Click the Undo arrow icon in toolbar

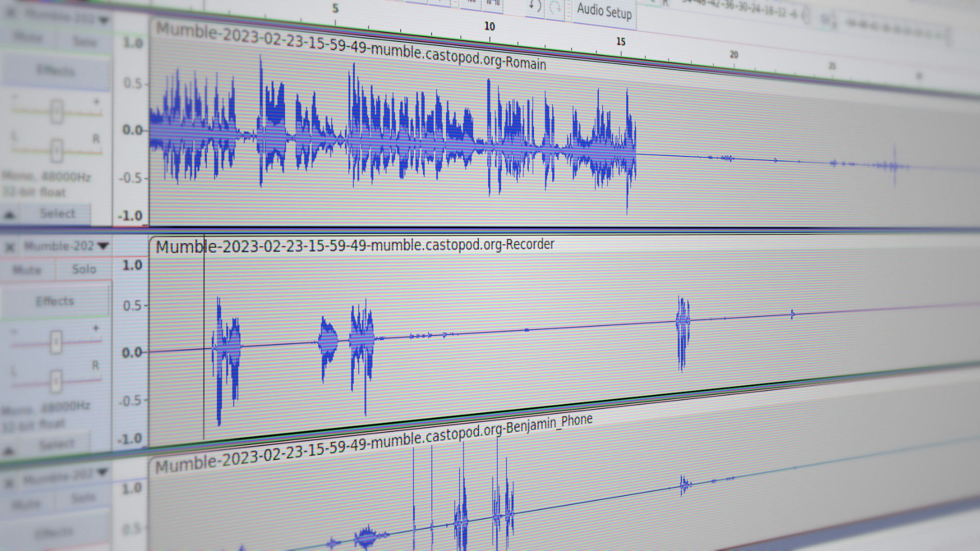point(534,6)
